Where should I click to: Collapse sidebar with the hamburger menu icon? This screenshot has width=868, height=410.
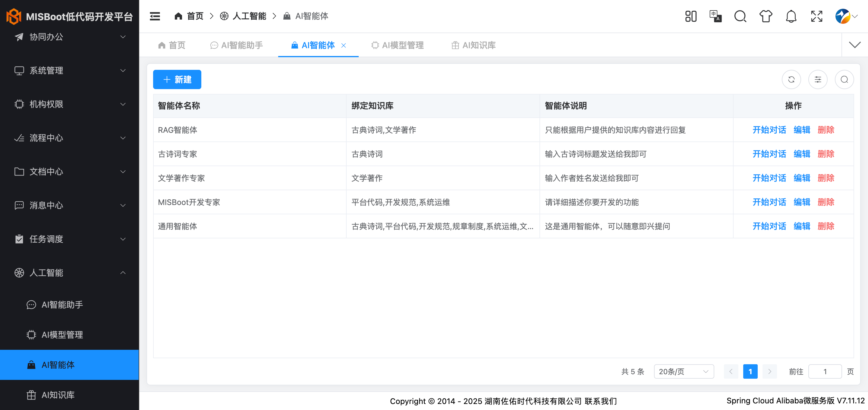155,16
